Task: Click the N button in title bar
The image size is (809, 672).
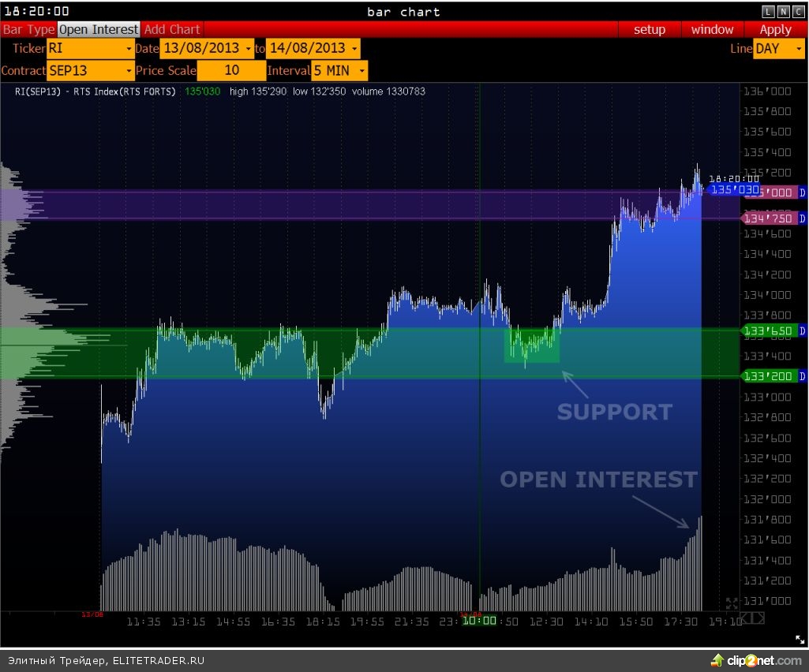Action: [x=783, y=11]
